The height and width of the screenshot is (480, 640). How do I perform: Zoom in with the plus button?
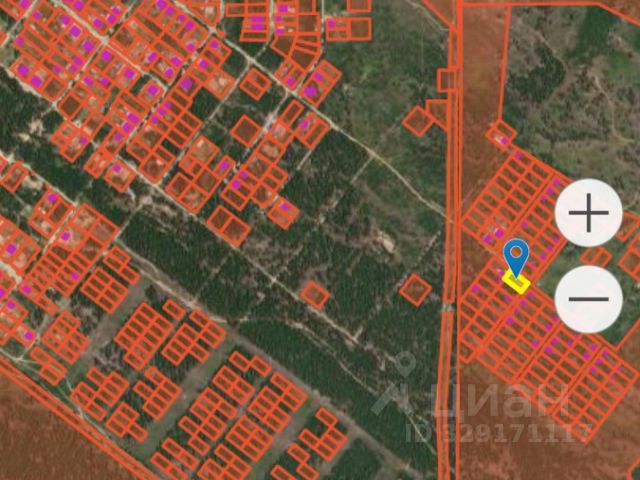[588, 213]
